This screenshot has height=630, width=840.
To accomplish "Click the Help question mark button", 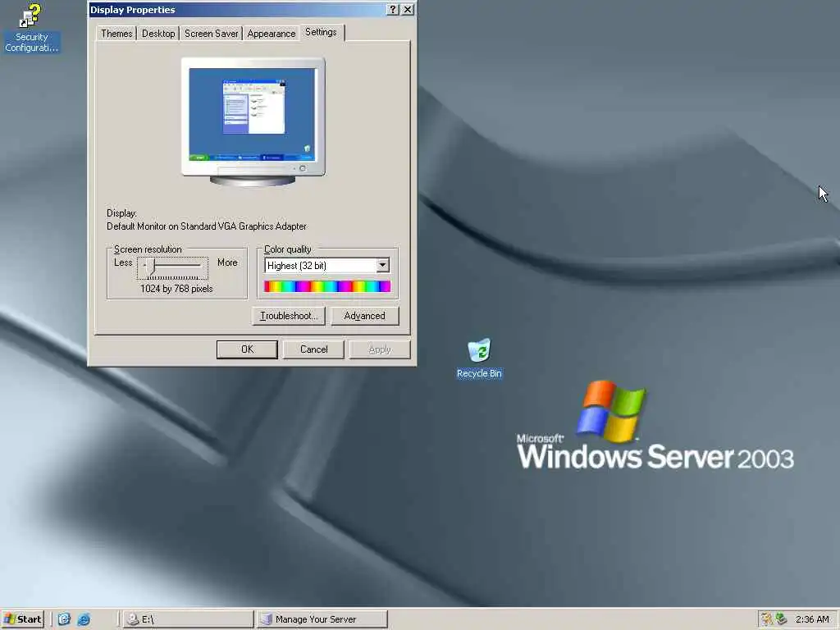I will [x=393, y=10].
